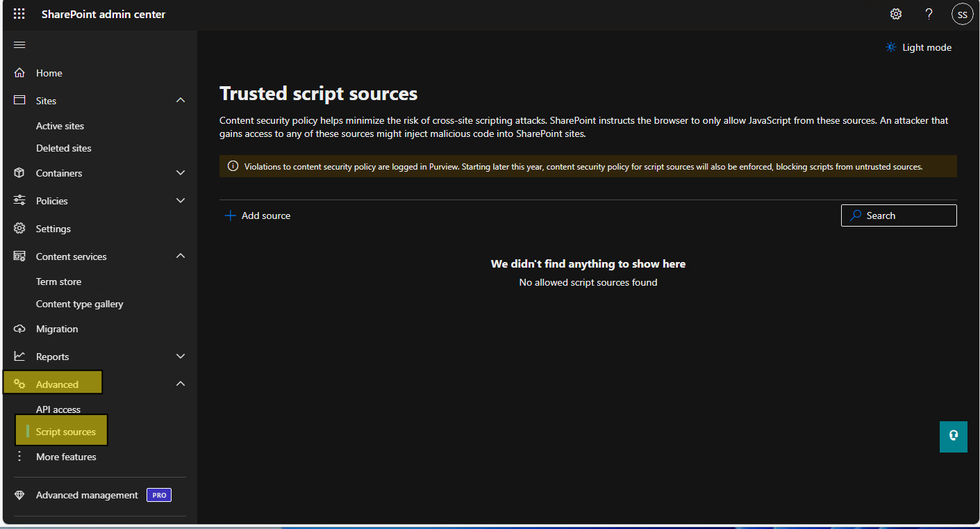Open the settings gear in header
Screen dimensions: 980x529
coord(896,14)
